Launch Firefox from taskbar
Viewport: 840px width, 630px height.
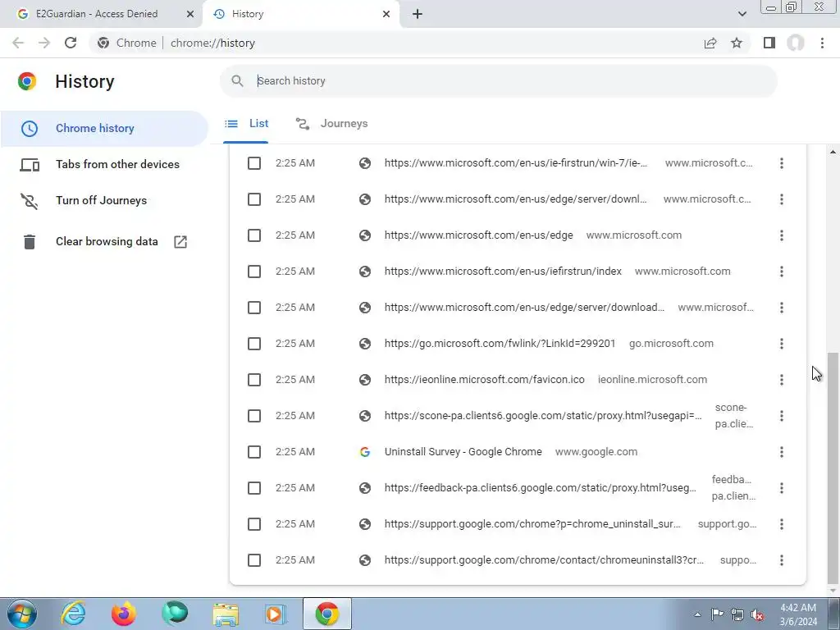(x=124, y=614)
